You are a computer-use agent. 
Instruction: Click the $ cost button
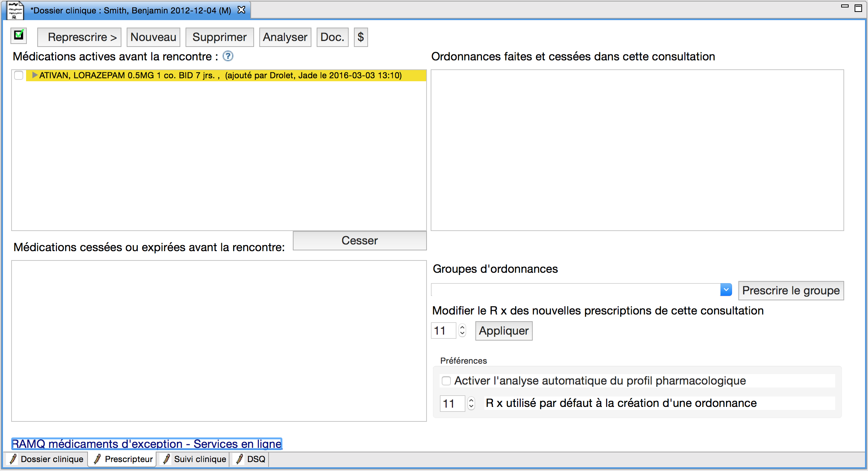coord(361,37)
